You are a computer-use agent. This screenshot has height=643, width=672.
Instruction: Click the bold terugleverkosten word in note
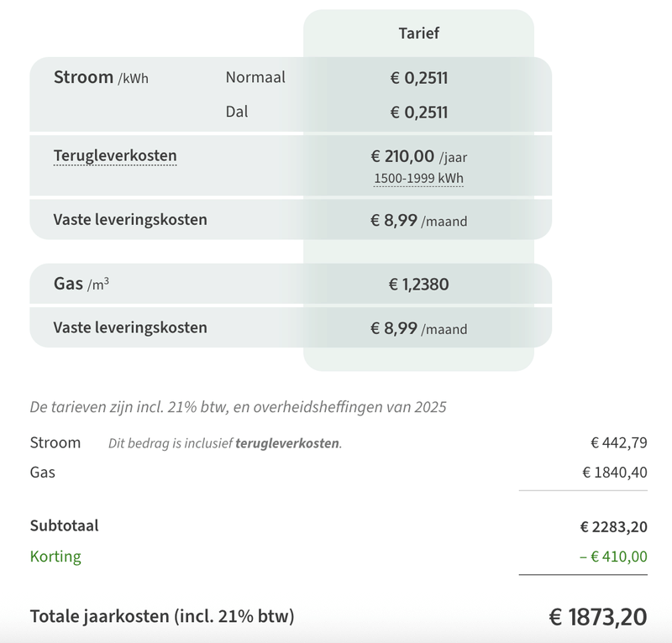[x=287, y=443]
